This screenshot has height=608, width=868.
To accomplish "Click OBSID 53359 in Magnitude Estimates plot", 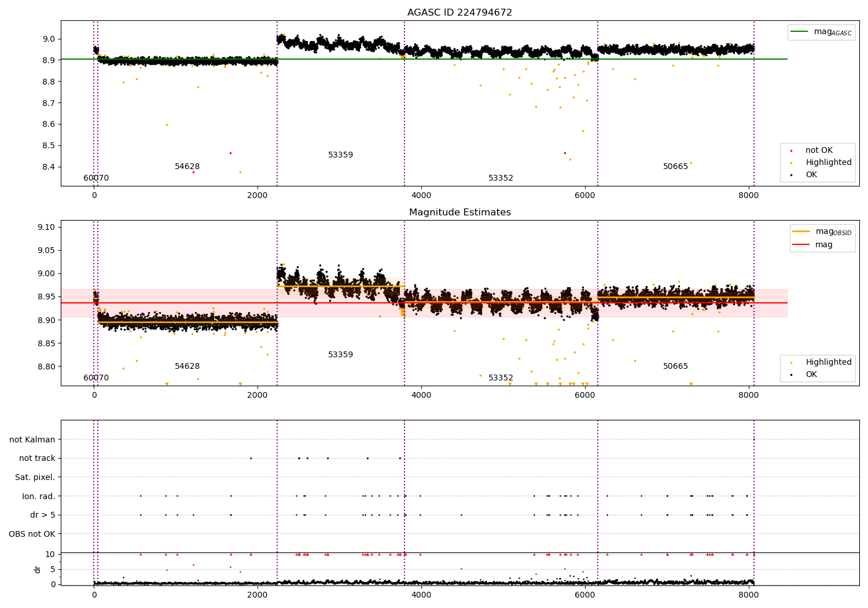I will [x=340, y=355].
